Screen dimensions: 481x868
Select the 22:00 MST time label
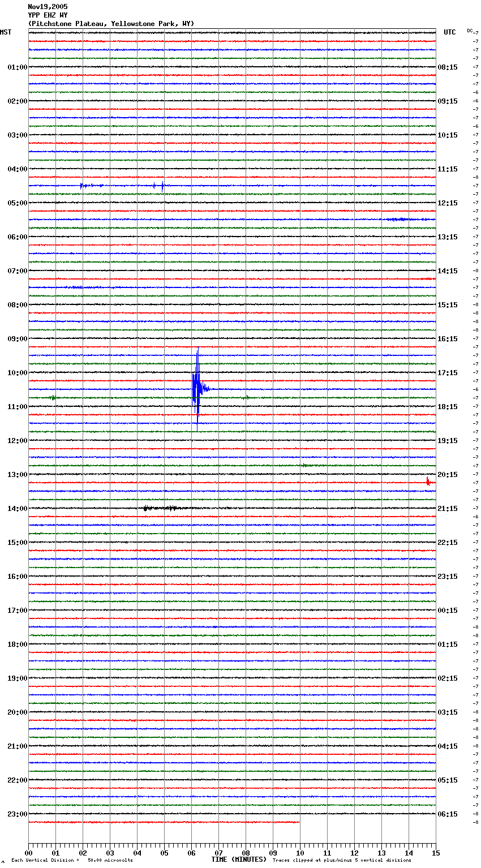tap(18, 780)
